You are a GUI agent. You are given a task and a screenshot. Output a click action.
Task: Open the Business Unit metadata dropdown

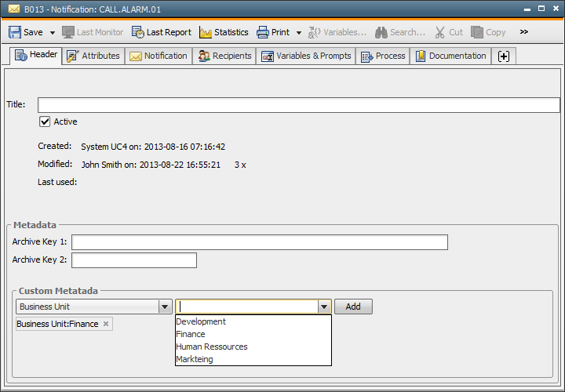(165, 307)
